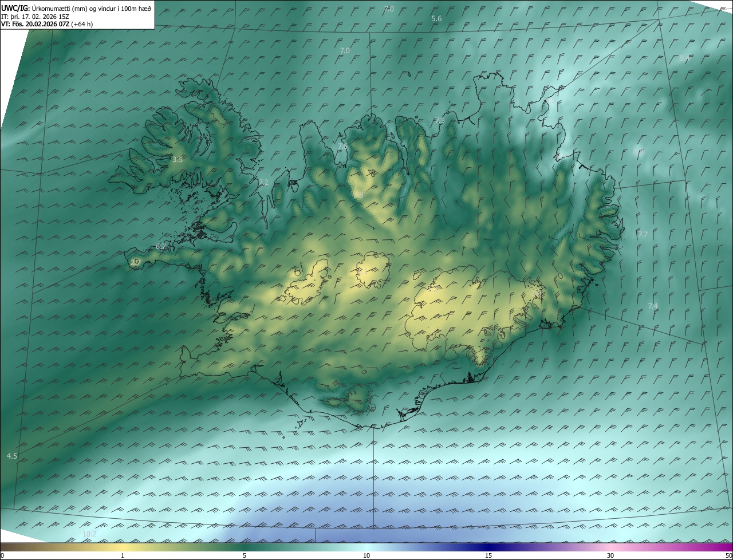Click the color scale tick label '15'

[x=488, y=555]
